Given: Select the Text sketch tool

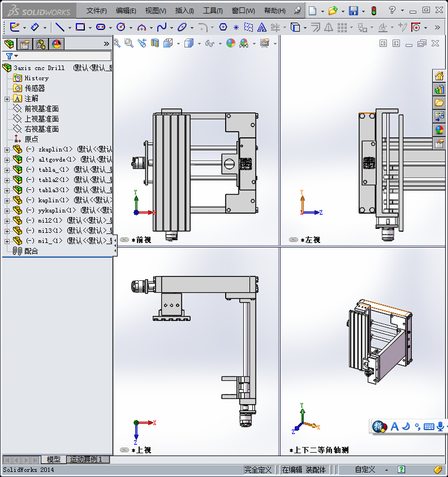Looking at the screenshot, I should click(261, 27).
